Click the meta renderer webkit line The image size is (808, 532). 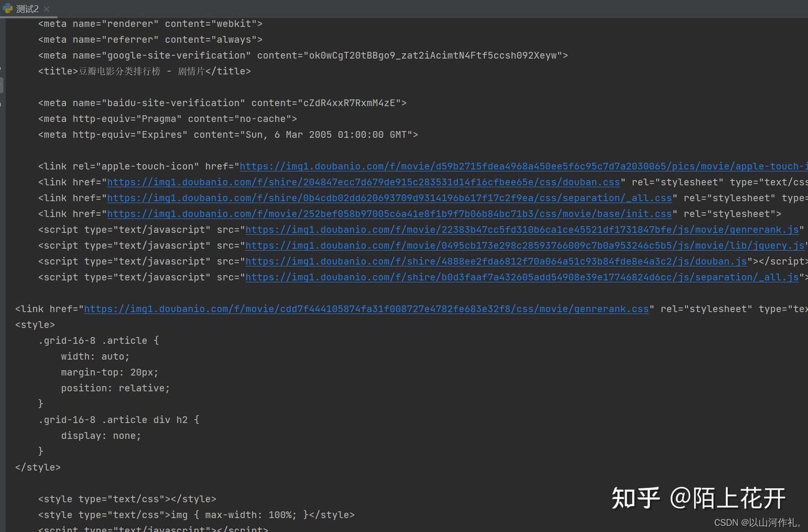[150, 24]
